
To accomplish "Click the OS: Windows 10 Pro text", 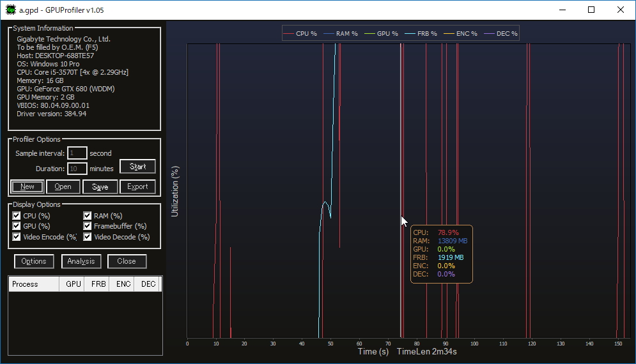I will [48, 64].
